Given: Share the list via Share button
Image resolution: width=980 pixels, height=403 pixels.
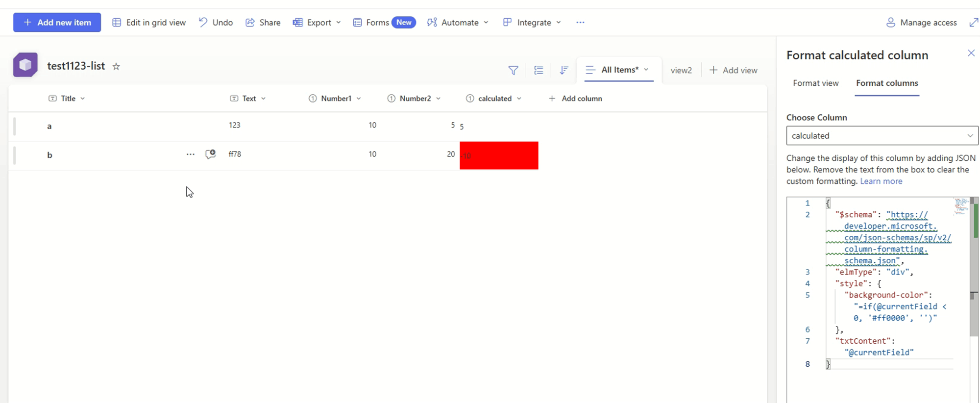Looking at the screenshot, I should pyautogui.click(x=263, y=23).
